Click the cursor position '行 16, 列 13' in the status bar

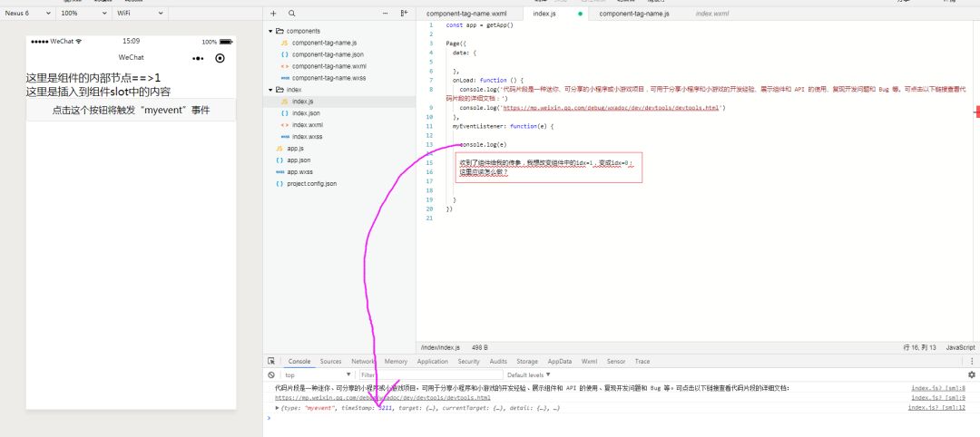pos(920,347)
